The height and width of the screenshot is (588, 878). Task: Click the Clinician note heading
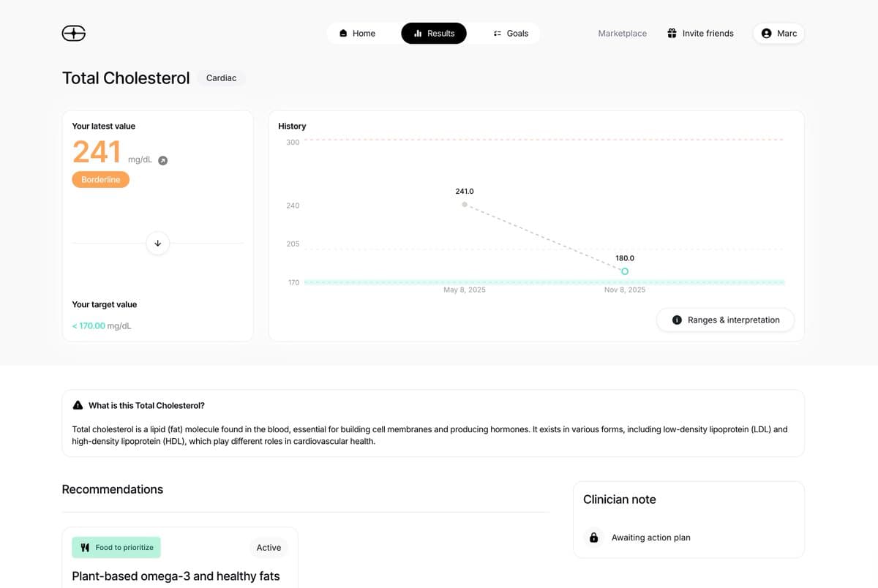[620, 500]
